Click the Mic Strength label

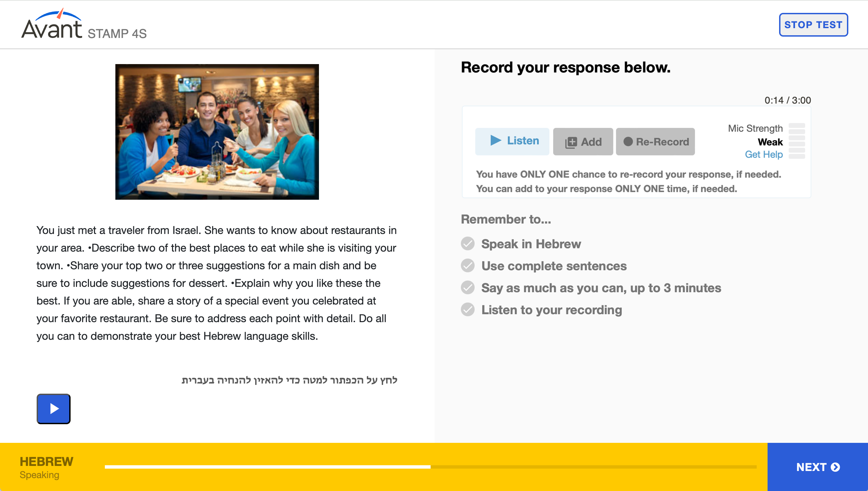click(x=755, y=129)
